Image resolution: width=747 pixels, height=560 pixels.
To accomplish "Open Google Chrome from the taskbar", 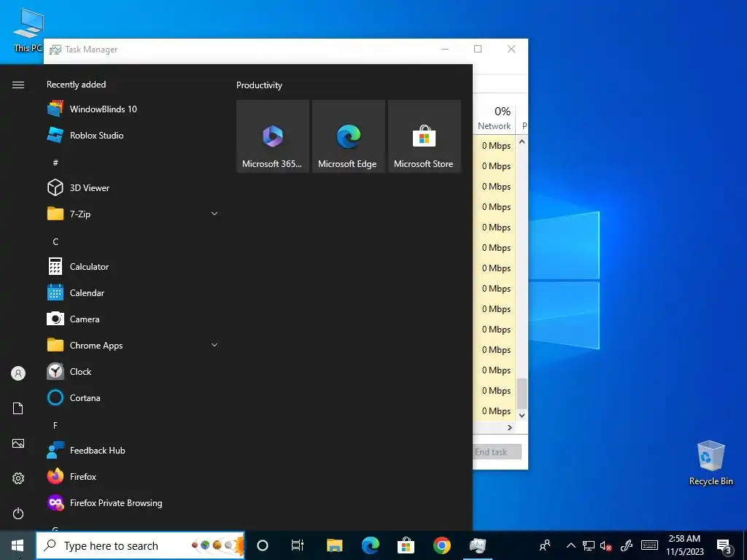I will 441,545.
